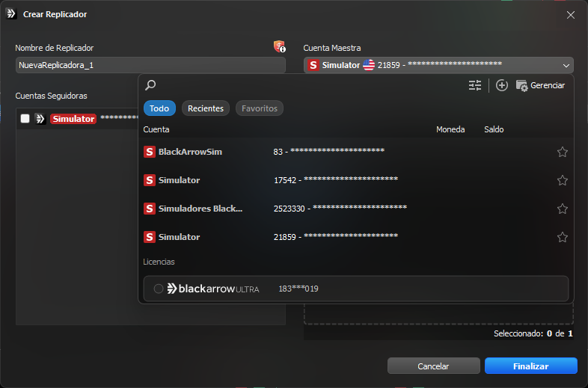Select the BlackArrowSim account row
Image resolution: width=588 pixels, height=388 pixels.
(355, 152)
